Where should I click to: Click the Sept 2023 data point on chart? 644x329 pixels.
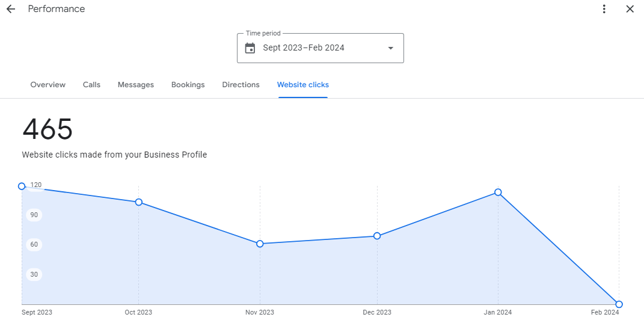(x=22, y=186)
